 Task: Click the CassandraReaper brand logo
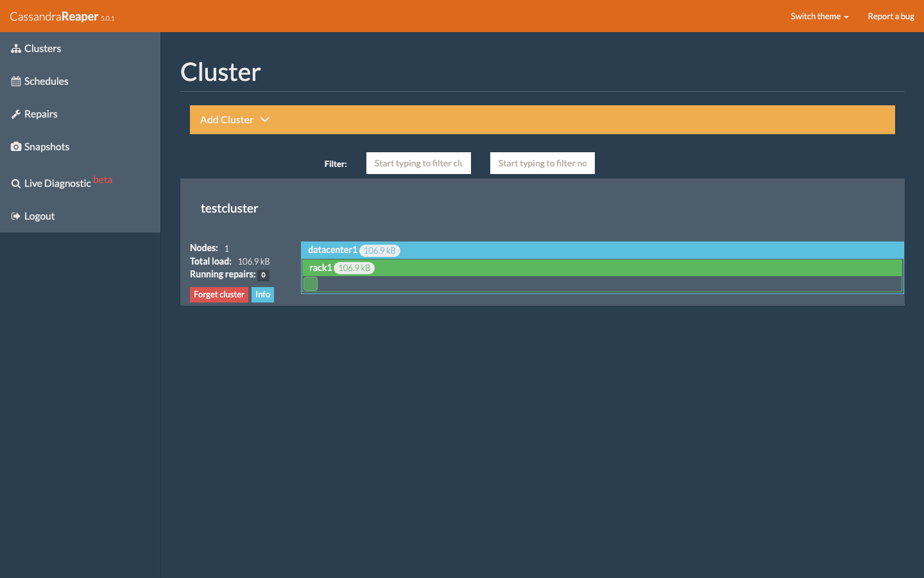pos(62,17)
